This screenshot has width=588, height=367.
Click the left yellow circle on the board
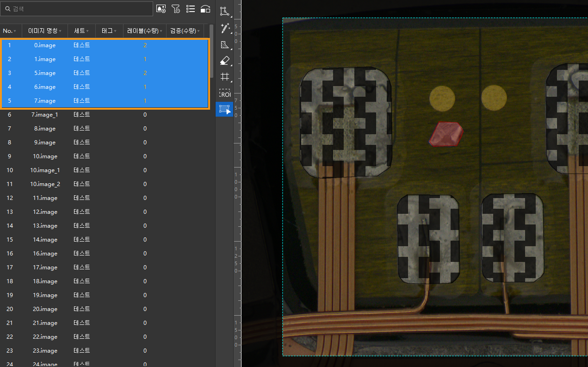coord(442,99)
